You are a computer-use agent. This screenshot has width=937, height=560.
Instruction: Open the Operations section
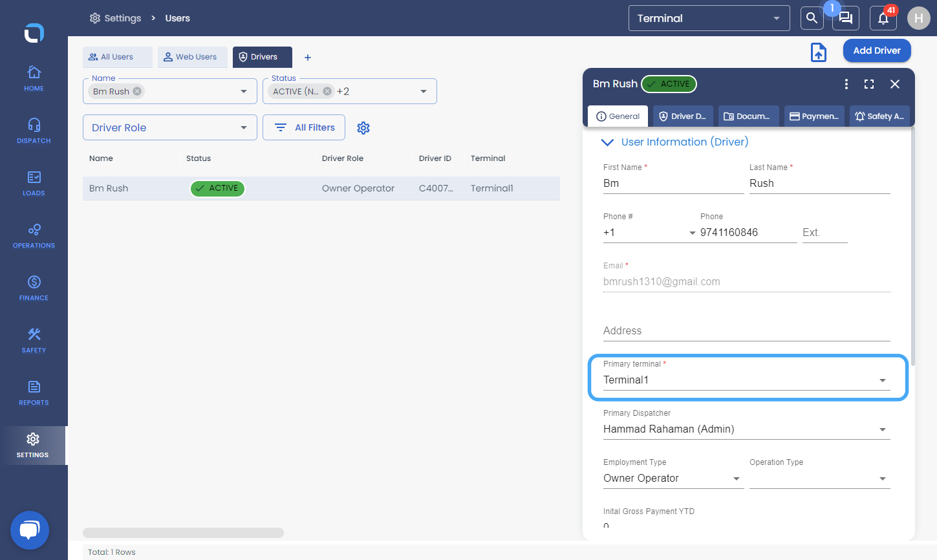tap(34, 235)
